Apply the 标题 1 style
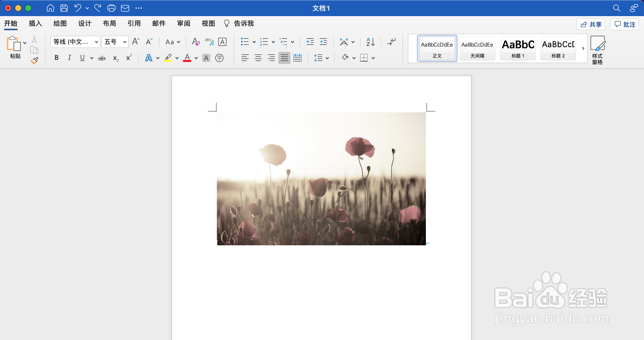The height and width of the screenshot is (340, 644). pos(518,48)
